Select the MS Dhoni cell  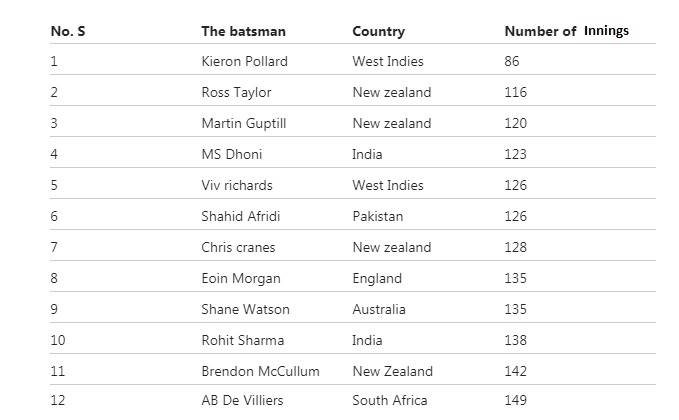232,154
